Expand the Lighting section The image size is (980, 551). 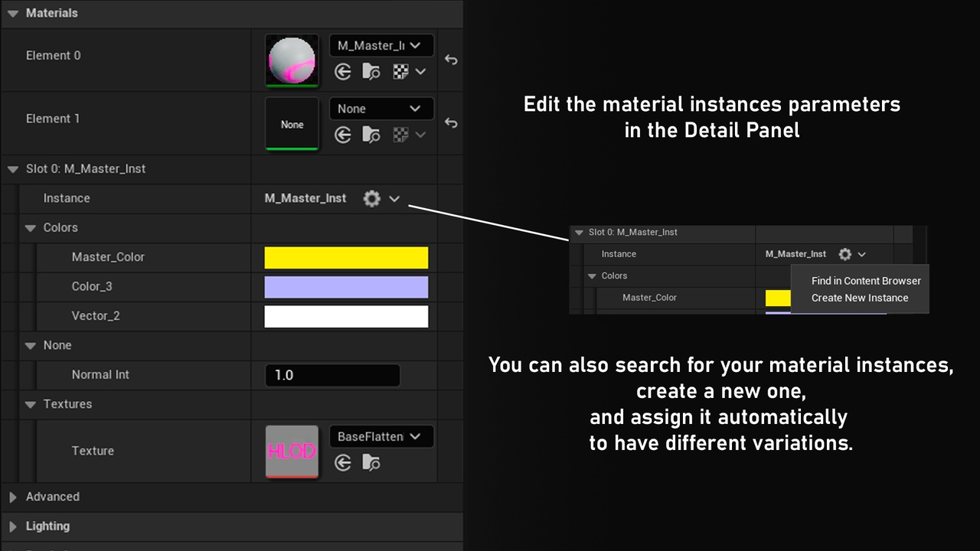pos(13,527)
